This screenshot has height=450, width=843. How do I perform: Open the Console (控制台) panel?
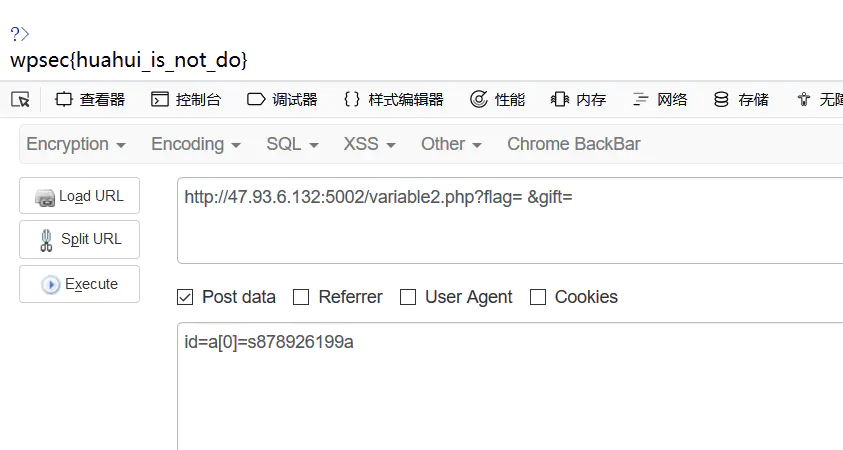coord(186,99)
